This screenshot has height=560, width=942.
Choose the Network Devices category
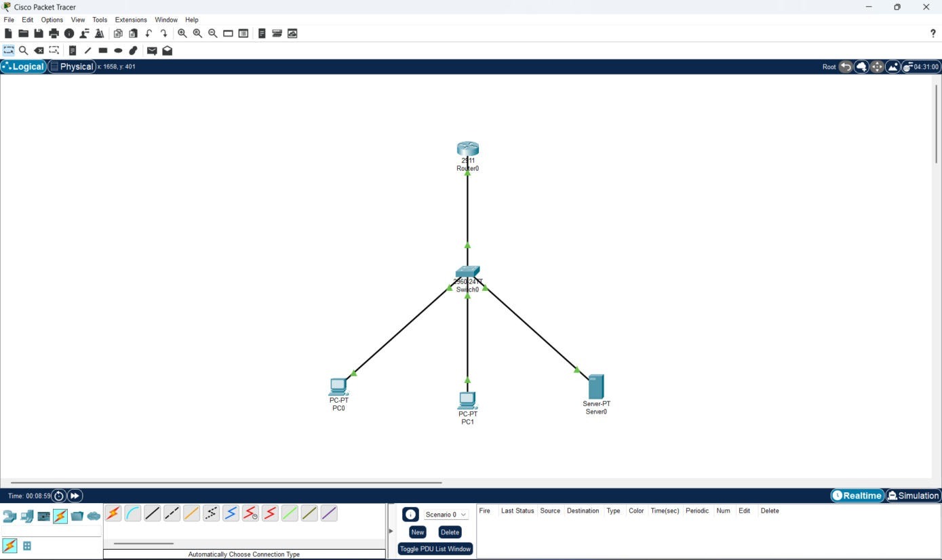[x=9, y=517]
